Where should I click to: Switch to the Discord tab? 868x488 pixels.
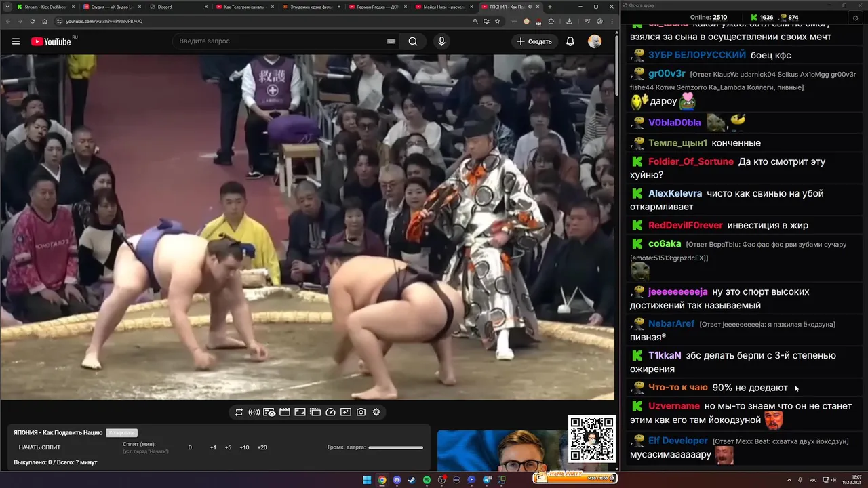[178, 7]
